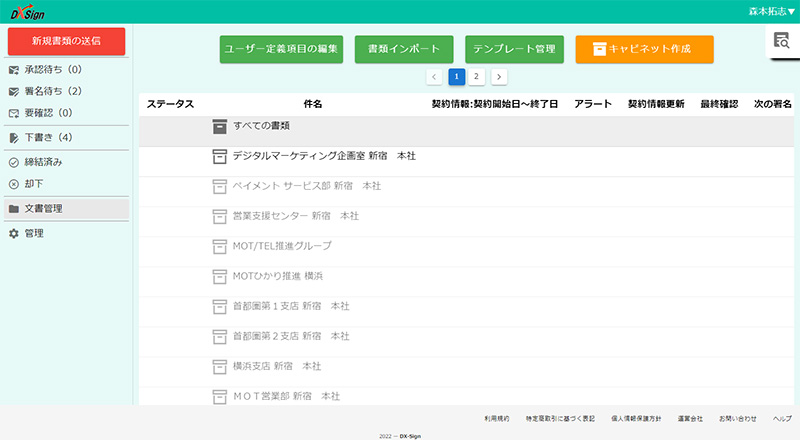This screenshot has height=440, width=800.
Task: Open 運営会社 footer link
Action: 690,419
